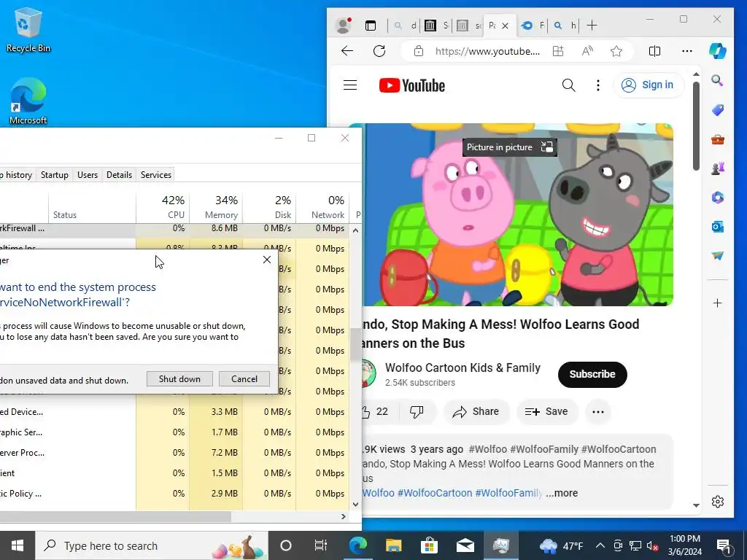Cancel the end system process dialog
Screen dimensions: 747x560
pyautogui.click(x=244, y=379)
